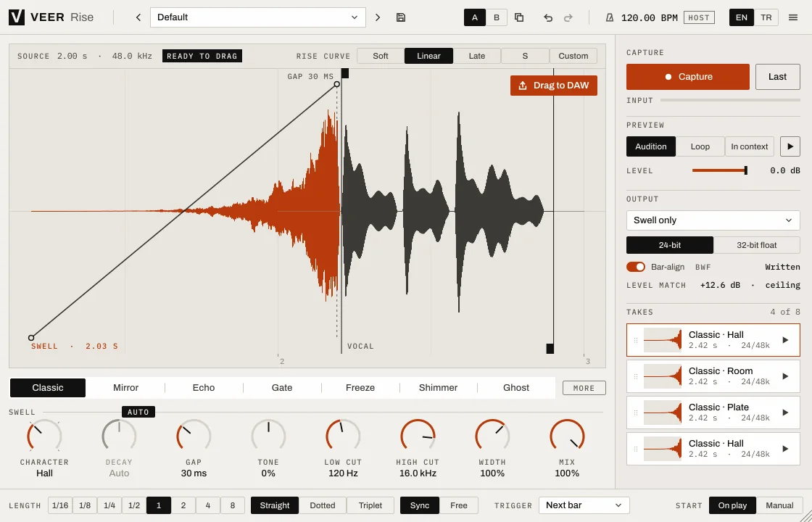
Task: Select 32-bit float output format
Action: [757, 245]
